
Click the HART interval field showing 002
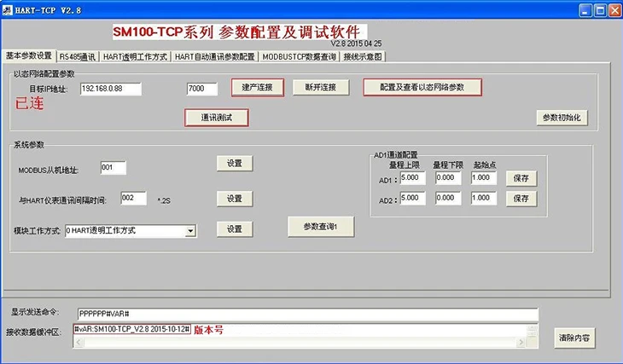click(x=133, y=198)
